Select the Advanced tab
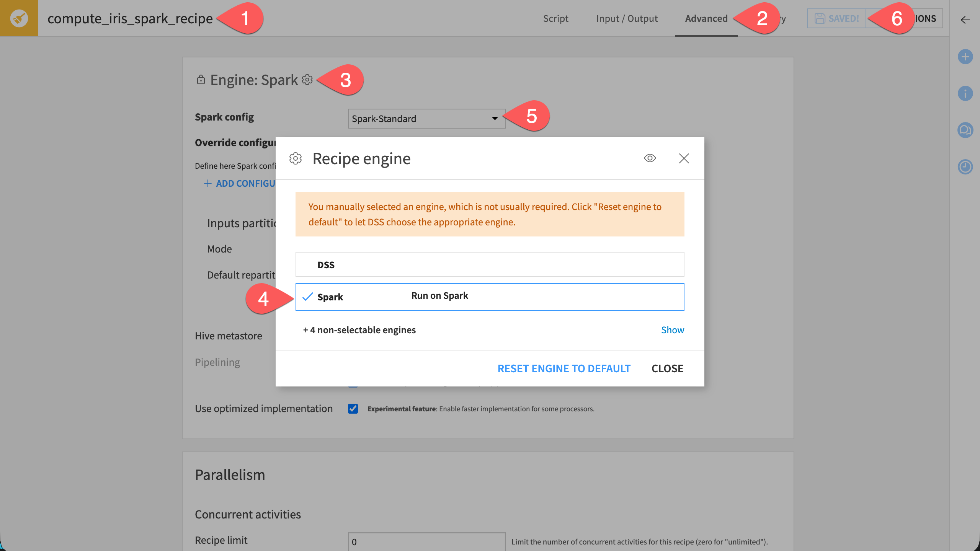The image size is (980, 551). [x=706, y=18]
